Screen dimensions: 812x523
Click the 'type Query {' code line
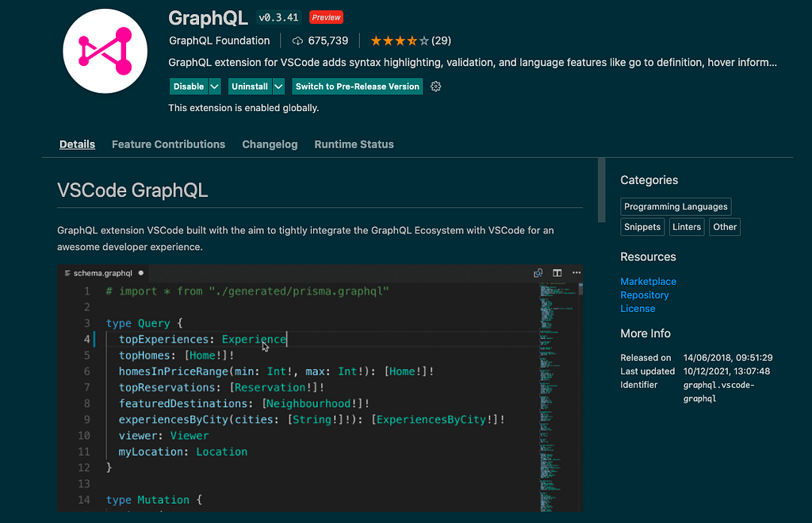[144, 324]
